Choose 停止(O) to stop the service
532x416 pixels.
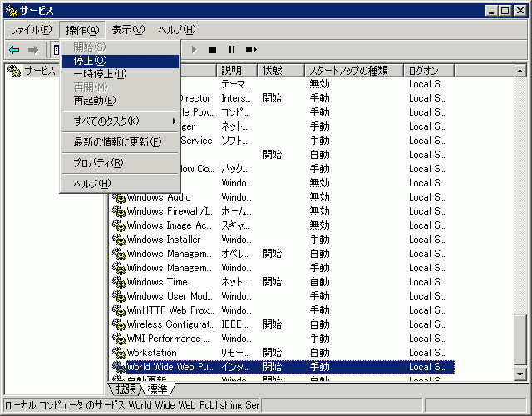120,61
